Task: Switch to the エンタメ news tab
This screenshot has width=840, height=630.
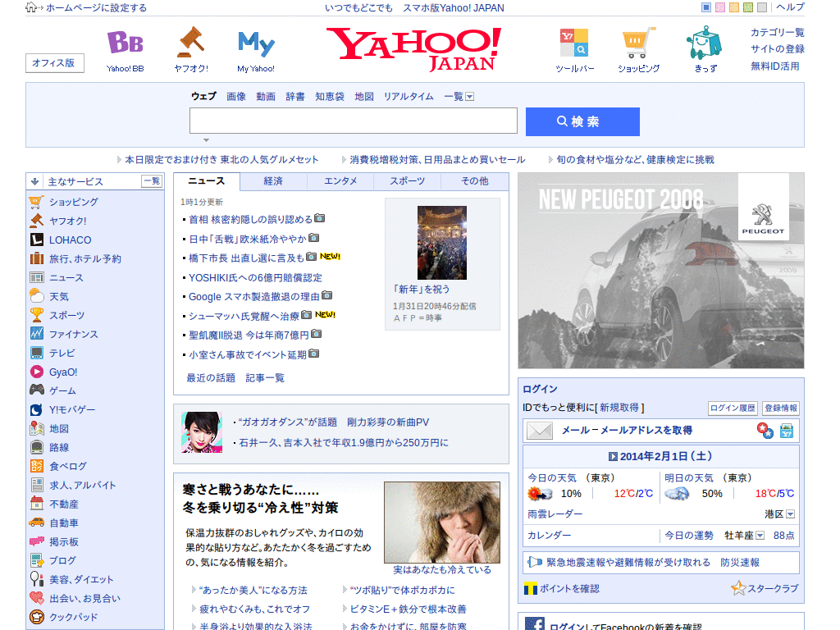Action: click(340, 181)
